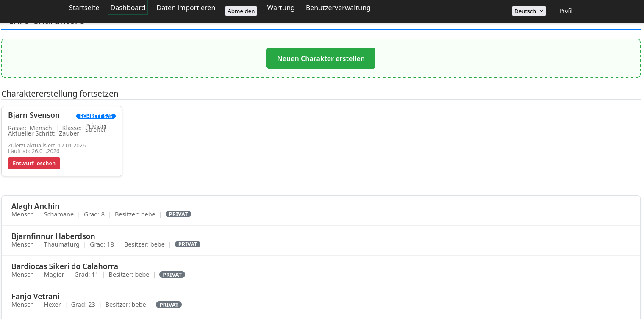Click the SCHRITT 5/5 badge
This screenshot has width=644, height=319.
[96, 116]
